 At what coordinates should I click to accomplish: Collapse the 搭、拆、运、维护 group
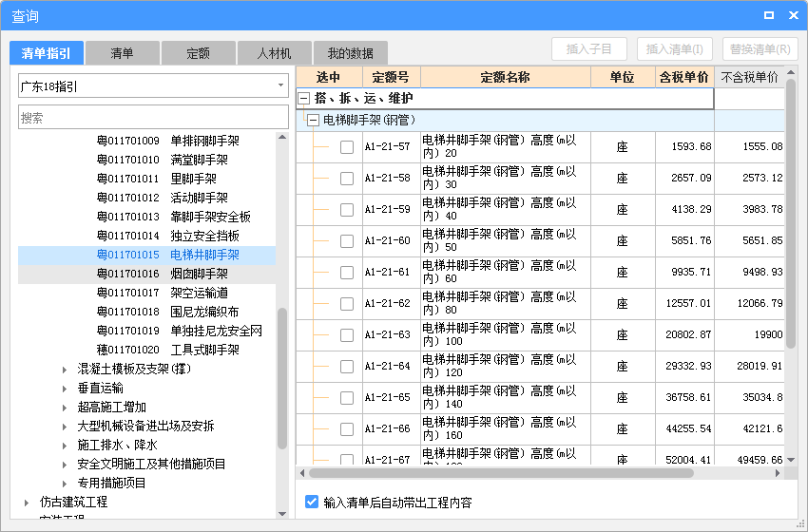coord(304,98)
